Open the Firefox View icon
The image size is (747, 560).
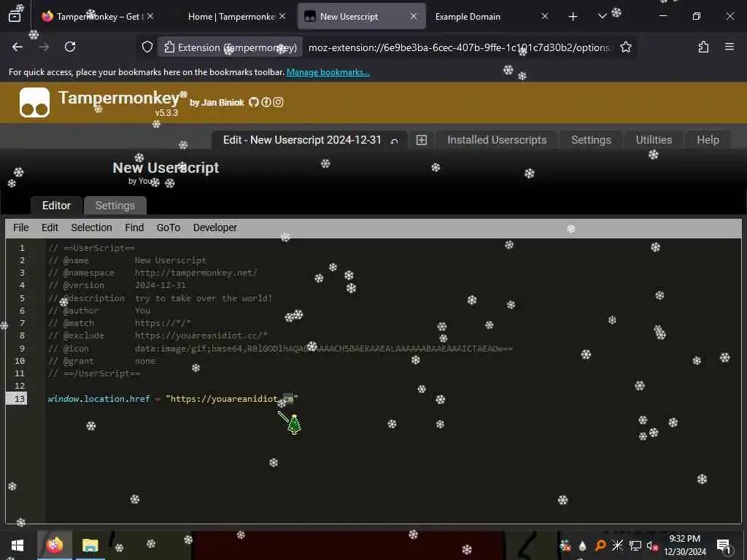click(15, 16)
